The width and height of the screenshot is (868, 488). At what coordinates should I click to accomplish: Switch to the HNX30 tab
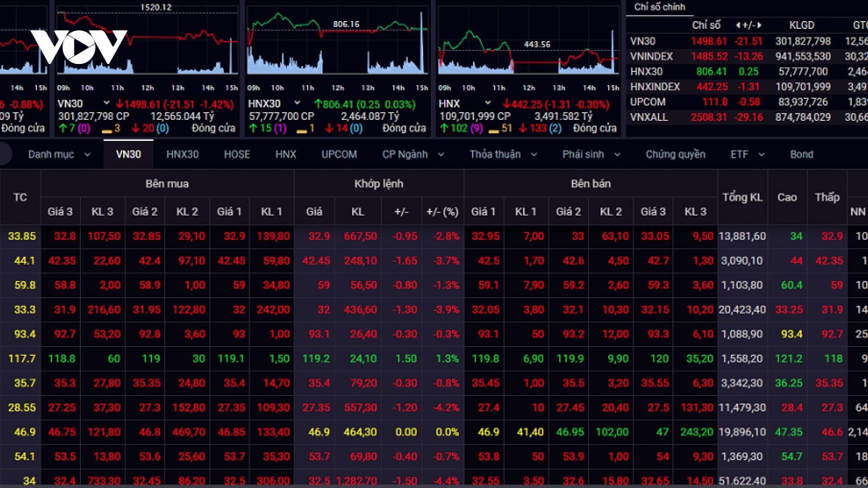[x=182, y=155]
